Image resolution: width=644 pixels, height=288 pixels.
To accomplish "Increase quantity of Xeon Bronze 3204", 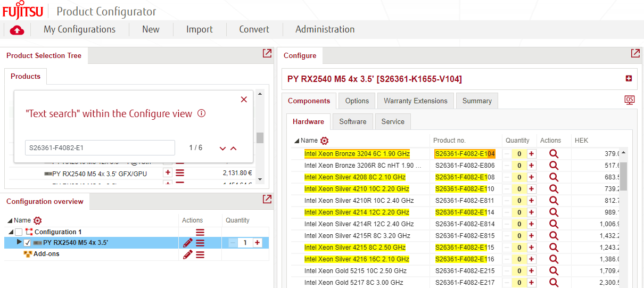I will coord(531,153).
